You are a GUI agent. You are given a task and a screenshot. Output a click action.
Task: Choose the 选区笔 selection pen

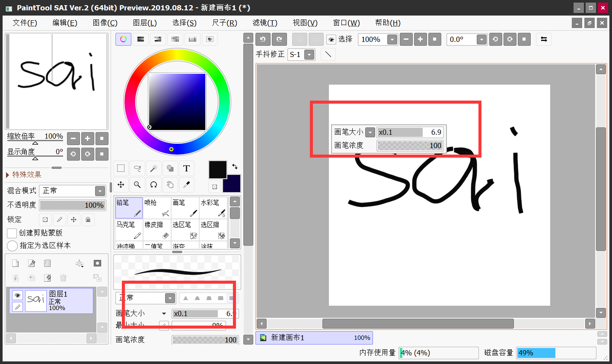click(185, 230)
